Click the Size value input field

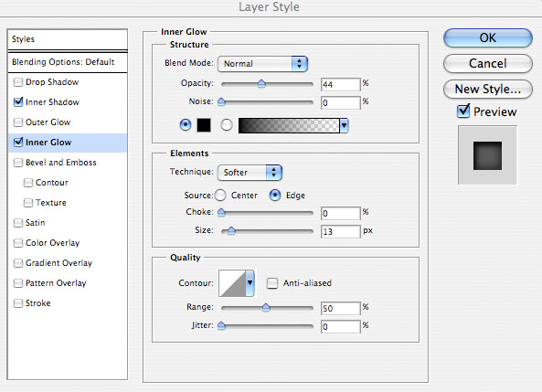click(x=341, y=231)
